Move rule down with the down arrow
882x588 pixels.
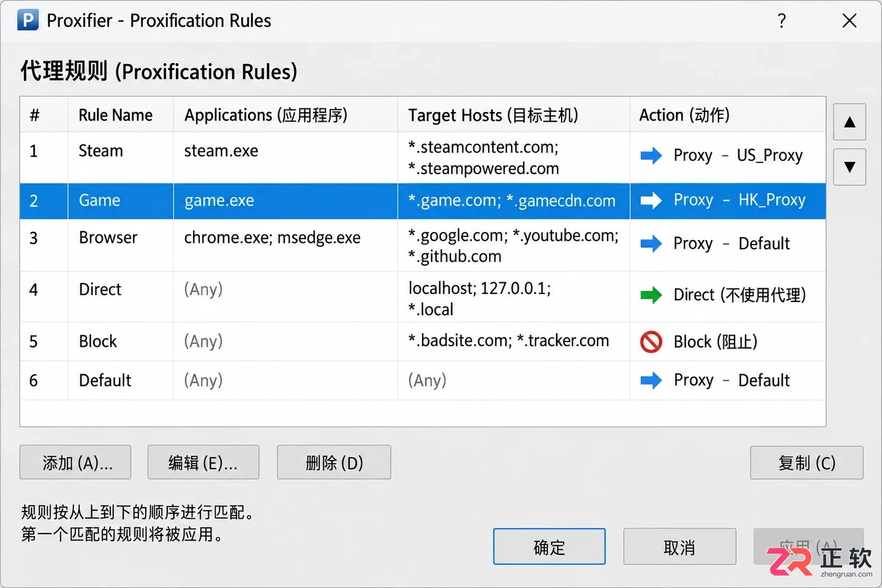pyautogui.click(x=850, y=167)
